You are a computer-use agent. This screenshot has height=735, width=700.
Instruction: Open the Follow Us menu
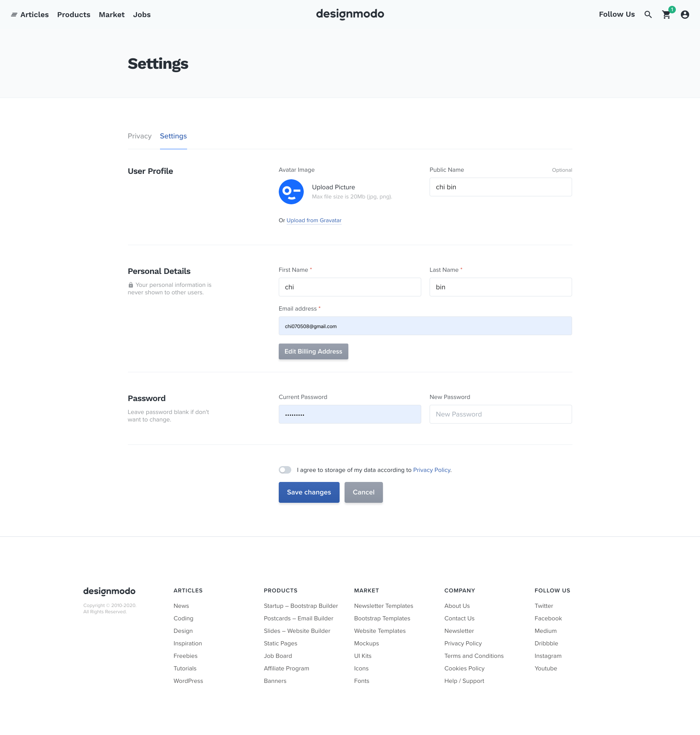pyautogui.click(x=617, y=14)
